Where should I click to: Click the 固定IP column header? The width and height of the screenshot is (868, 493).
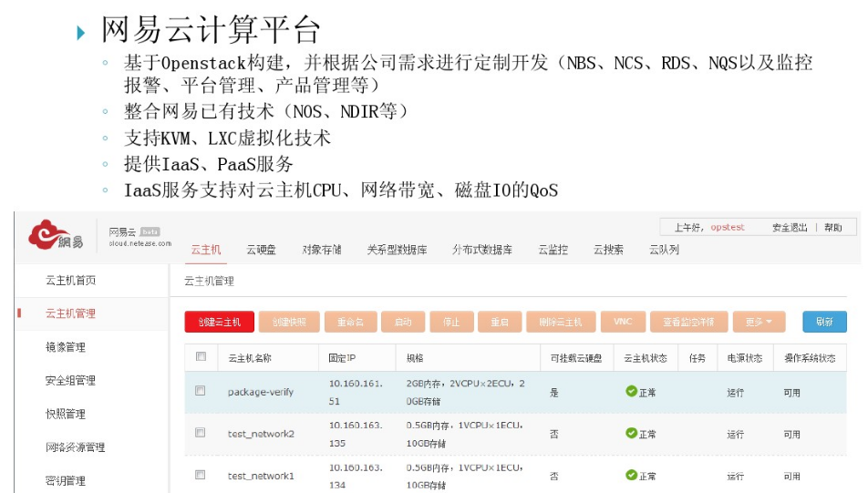[342, 358]
